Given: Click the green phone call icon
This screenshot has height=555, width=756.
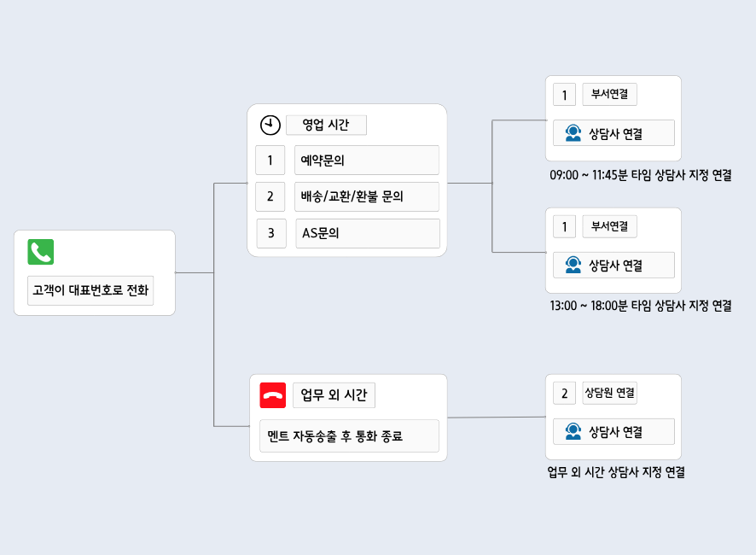Looking at the screenshot, I should [x=41, y=252].
